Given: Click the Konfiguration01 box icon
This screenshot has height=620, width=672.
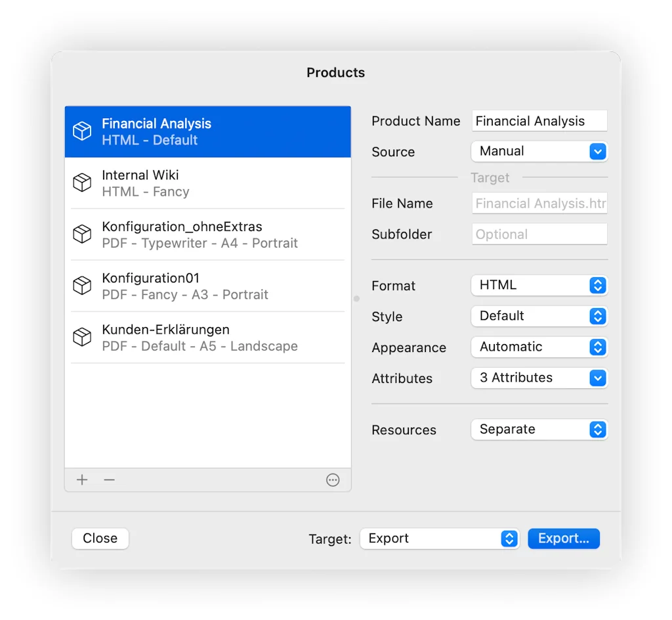Looking at the screenshot, I should click(82, 286).
